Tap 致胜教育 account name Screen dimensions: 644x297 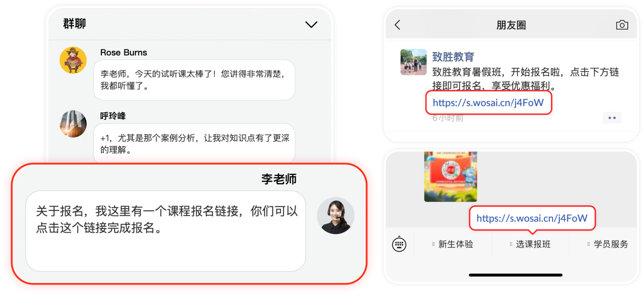coord(453,57)
